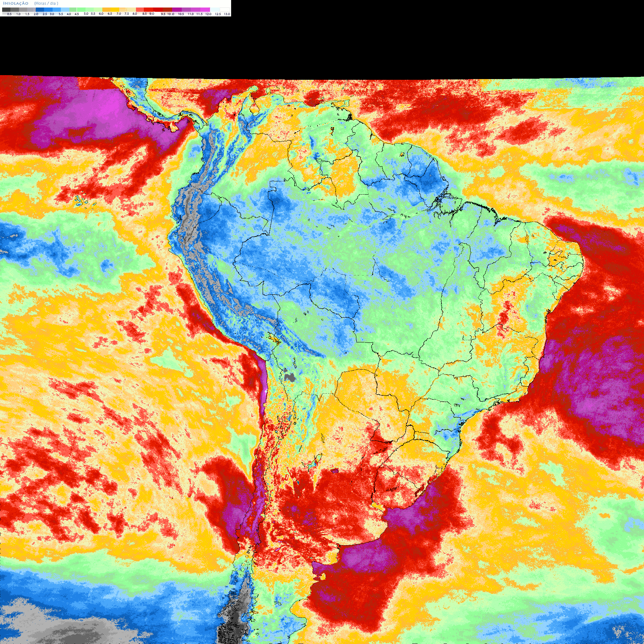Pick the darkest gray swatch in legend
The width and height of the screenshot is (644, 644).
(6, 10)
